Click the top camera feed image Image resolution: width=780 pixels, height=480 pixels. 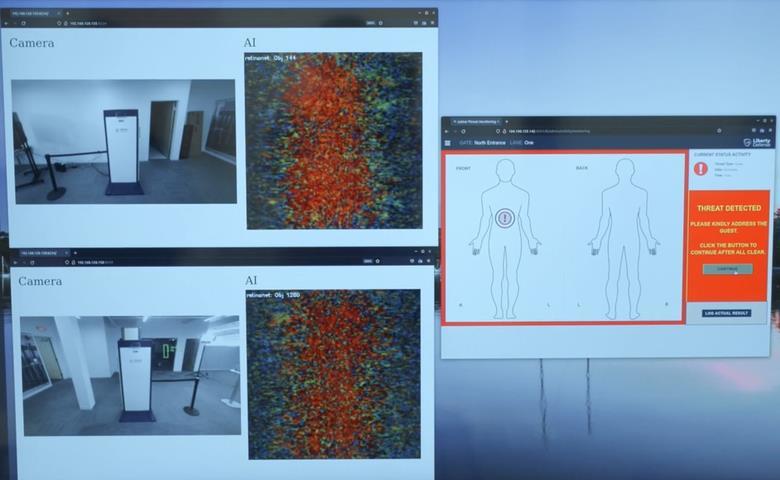tap(124, 141)
